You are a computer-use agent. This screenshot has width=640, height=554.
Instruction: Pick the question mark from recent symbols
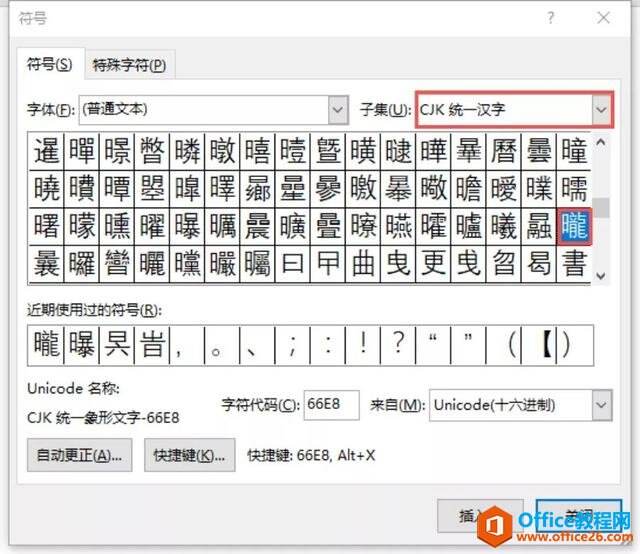pyautogui.click(x=398, y=345)
